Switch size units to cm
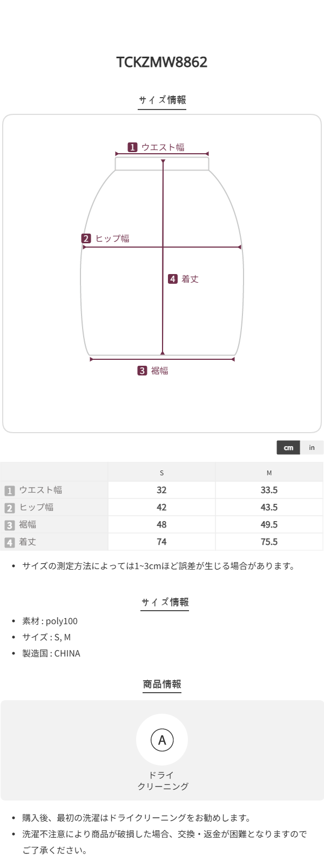 pos(288,448)
